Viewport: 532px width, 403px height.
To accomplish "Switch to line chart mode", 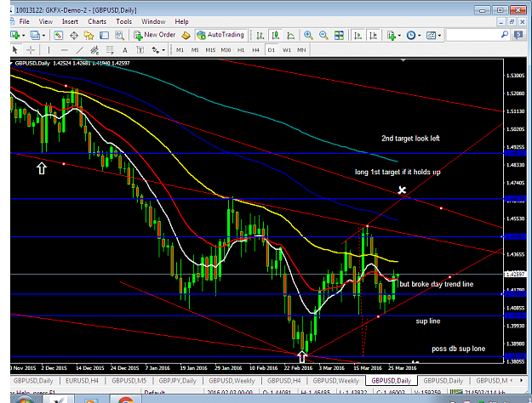I will coord(291,35).
